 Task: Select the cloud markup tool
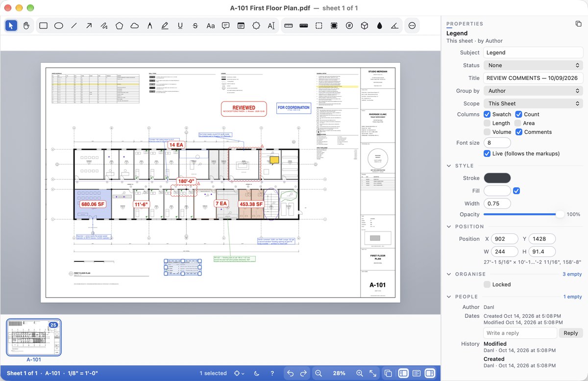135,25
